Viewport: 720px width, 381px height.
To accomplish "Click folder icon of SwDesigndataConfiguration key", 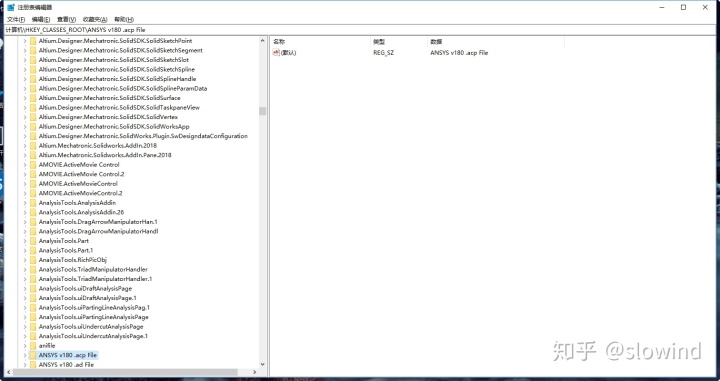I will point(33,136).
